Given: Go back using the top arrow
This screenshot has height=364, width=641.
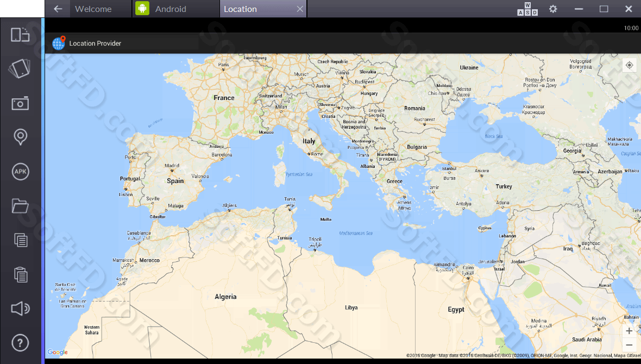Looking at the screenshot, I should (58, 9).
